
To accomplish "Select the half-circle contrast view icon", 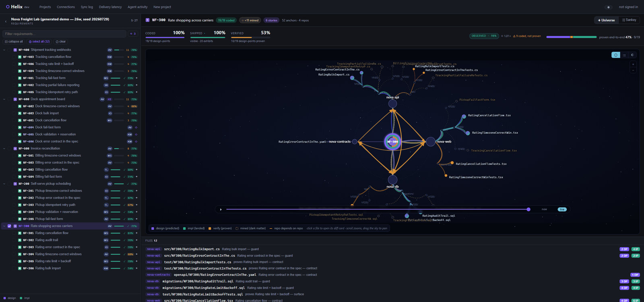I will [x=632, y=55].
